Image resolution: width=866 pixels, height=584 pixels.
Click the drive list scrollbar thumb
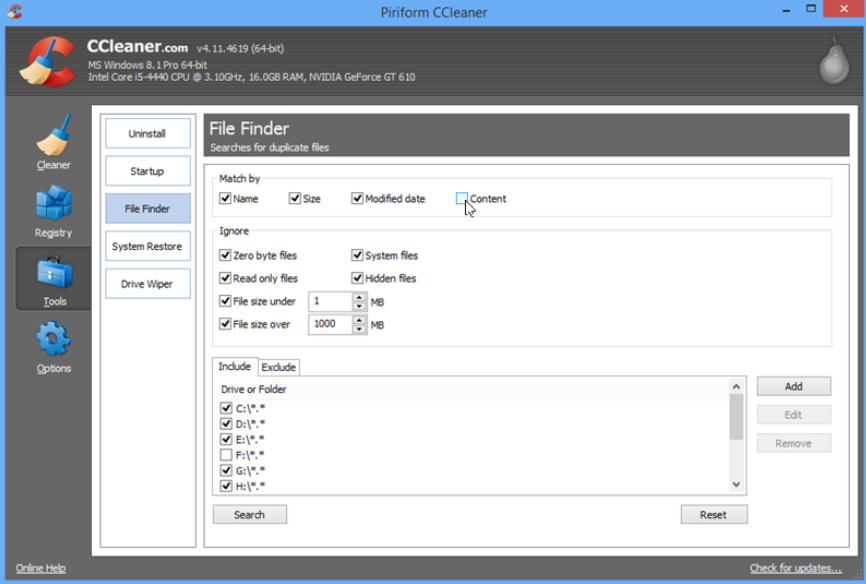pos(736,417)
